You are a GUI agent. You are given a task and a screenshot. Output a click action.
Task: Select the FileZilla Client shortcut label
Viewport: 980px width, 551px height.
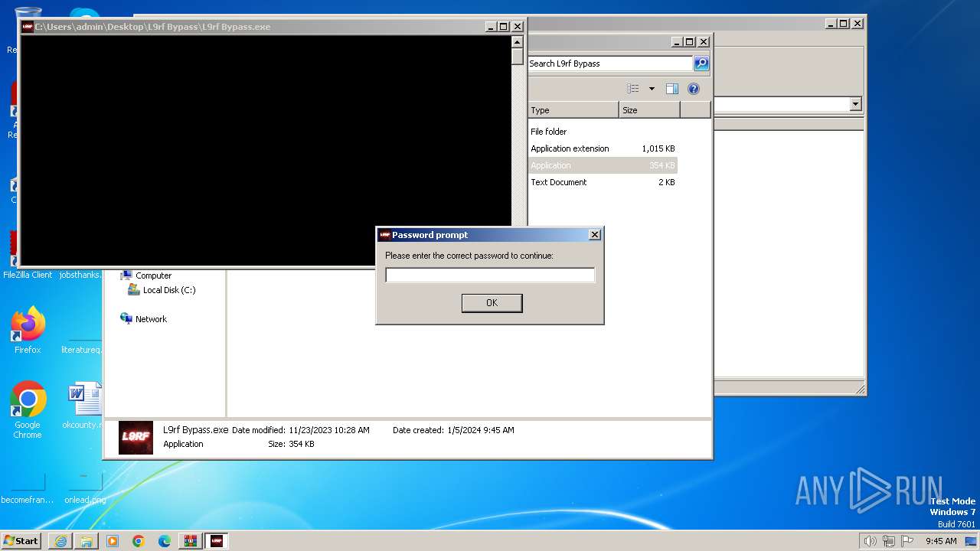click(28, 275)
